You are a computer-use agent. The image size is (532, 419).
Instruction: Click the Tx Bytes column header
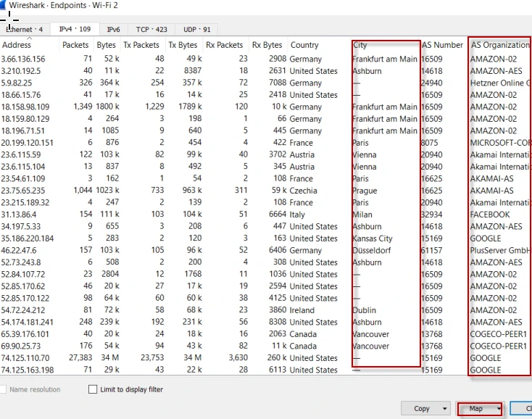pos(183,45)
